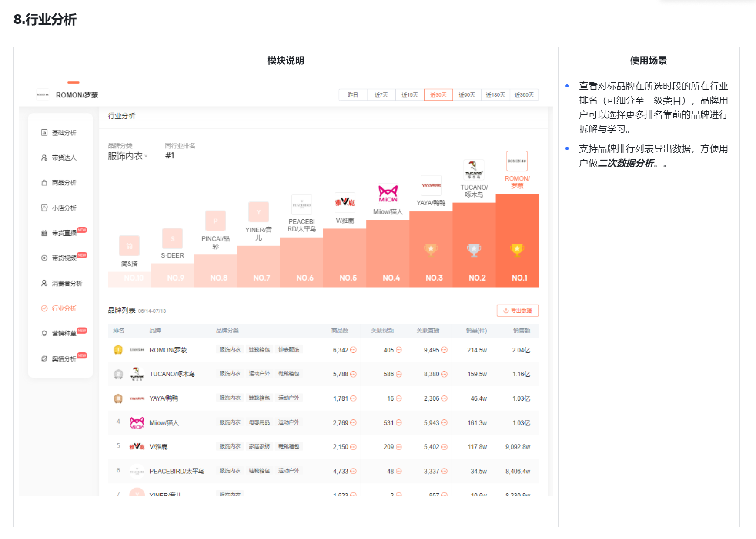Click PEACEBIRD logo in chart
The height and width of the screenshot is (539, 756).
302,204
